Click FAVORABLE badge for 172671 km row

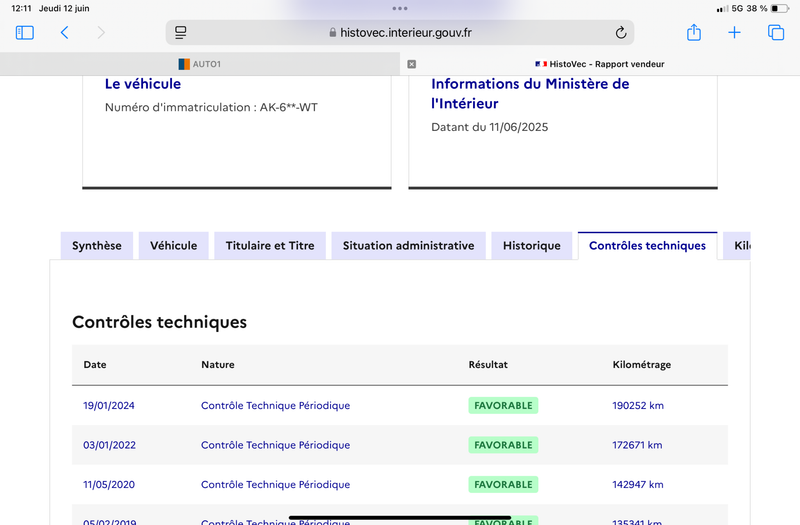click(x=504, y=445)
